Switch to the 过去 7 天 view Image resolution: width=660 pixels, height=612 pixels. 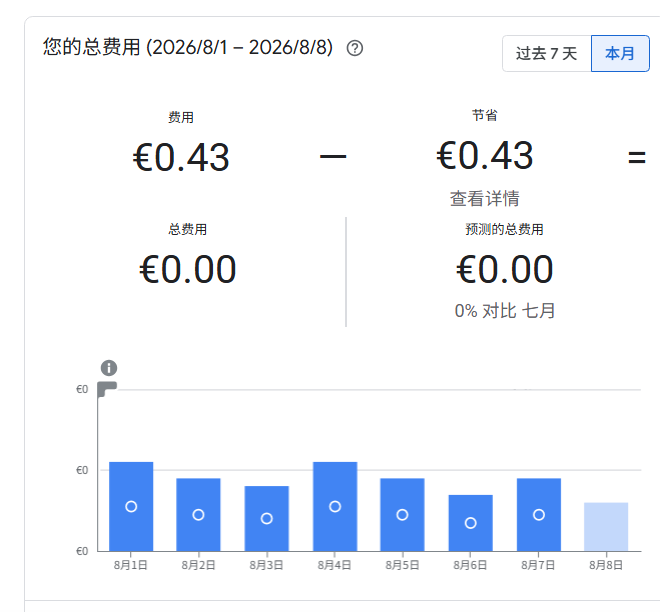pos(546,53)
